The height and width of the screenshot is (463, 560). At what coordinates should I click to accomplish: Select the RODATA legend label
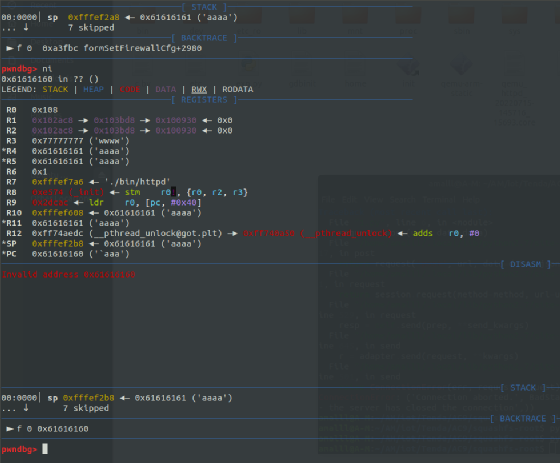[238, 89]
